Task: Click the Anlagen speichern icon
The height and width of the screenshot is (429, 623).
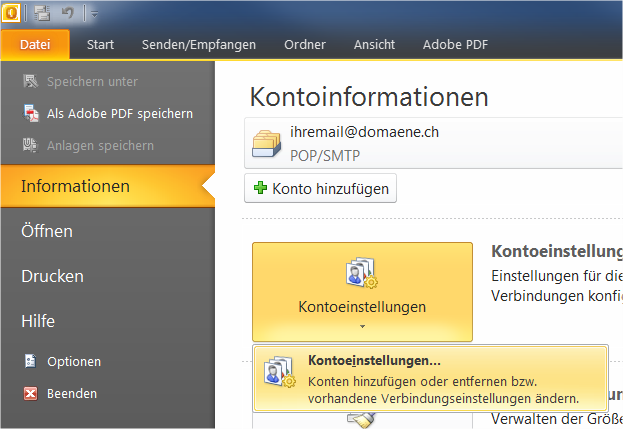Action: [x=30, y=145]
